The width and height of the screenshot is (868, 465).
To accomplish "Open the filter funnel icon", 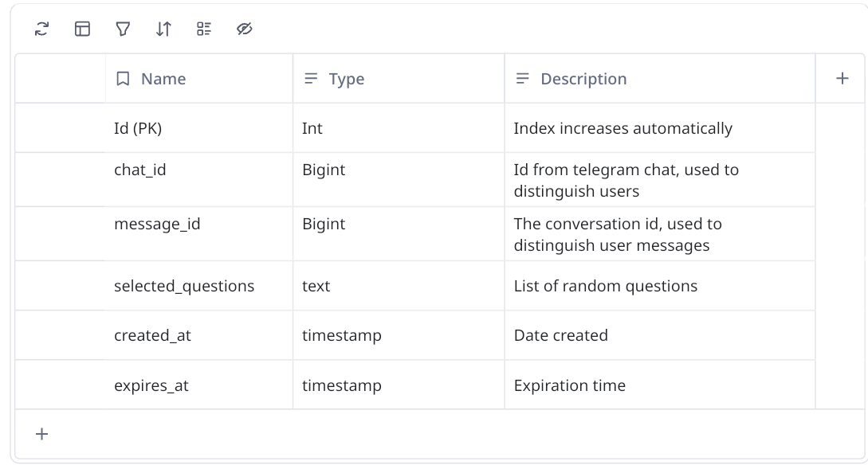I will pyautogui.click(x=123, y=29).
